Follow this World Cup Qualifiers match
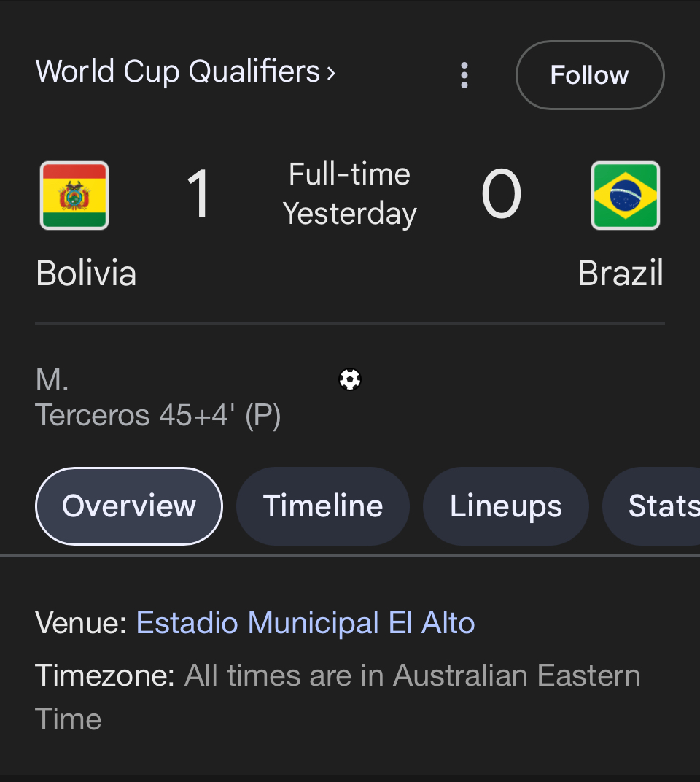 590,75
